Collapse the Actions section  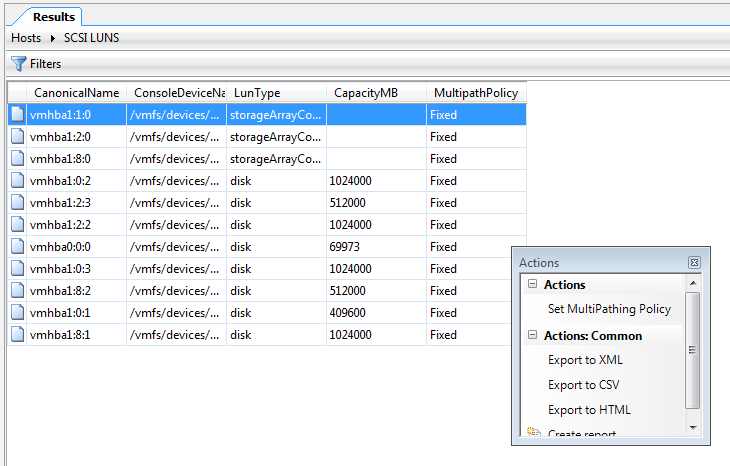[533, 284]
